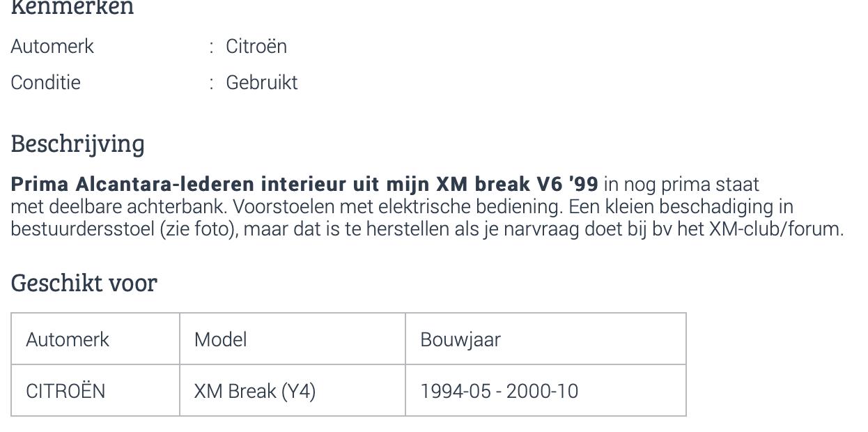868x432 pixels.
Task: Click the Gebruikt condition value
Action: point(262,83)
